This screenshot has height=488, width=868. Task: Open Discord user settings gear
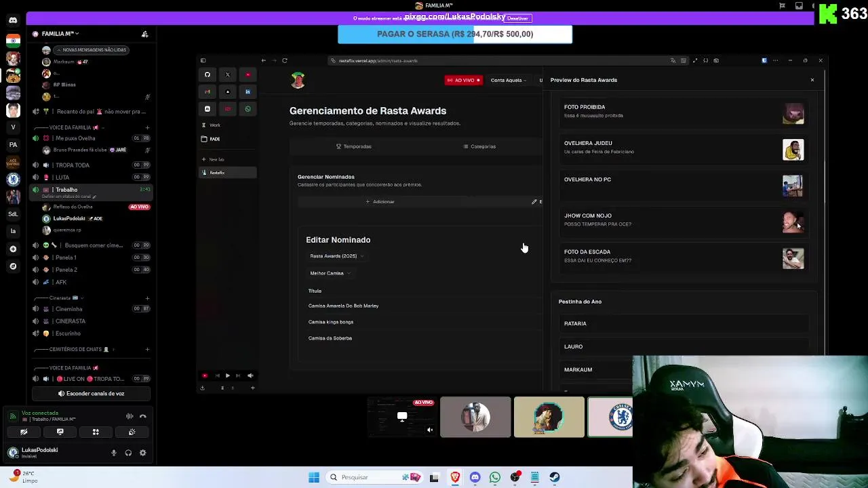(142, 453)
